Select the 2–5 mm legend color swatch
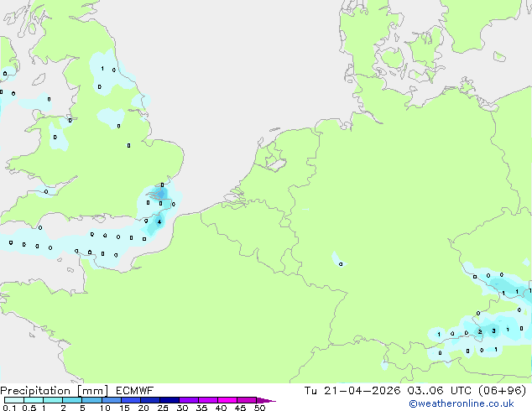 [72, 400]
